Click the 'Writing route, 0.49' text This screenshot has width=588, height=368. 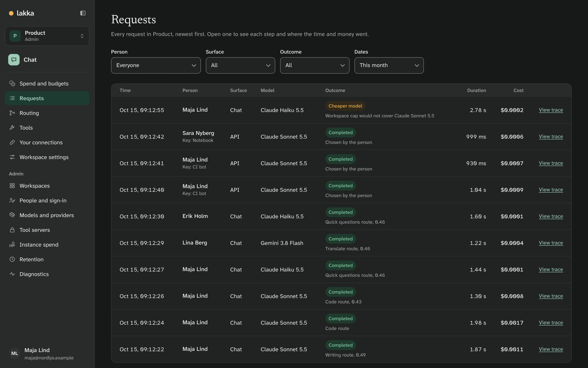tap(345, 355)
